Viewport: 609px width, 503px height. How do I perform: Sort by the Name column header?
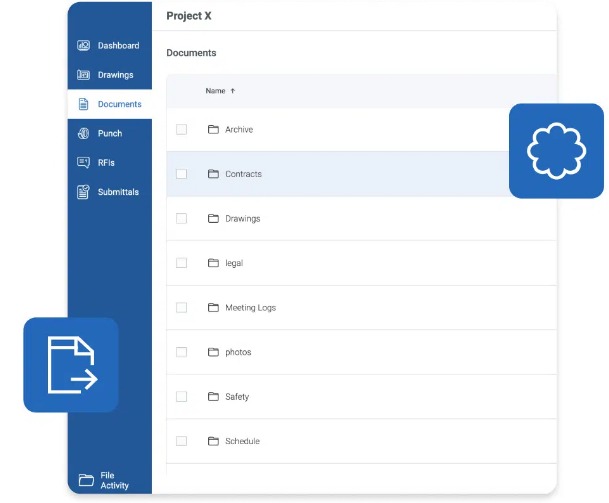[215, 91]
